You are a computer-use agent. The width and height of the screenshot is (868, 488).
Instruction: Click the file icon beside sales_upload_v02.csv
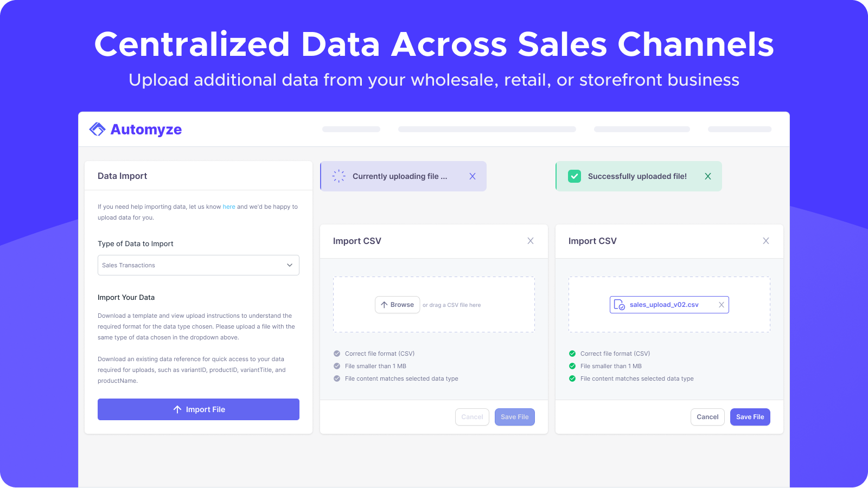point(619,305)
